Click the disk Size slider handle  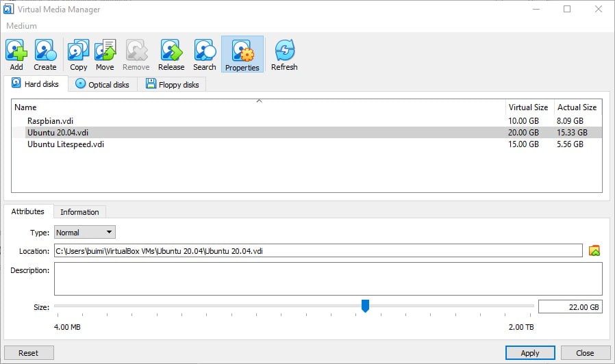(x=365, y=306)
